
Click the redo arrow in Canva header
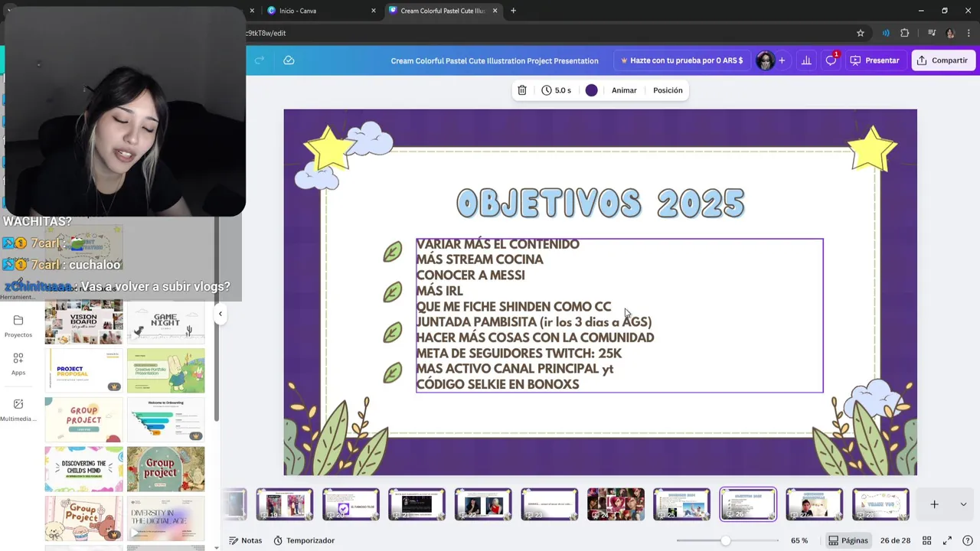tap(260, 60)
